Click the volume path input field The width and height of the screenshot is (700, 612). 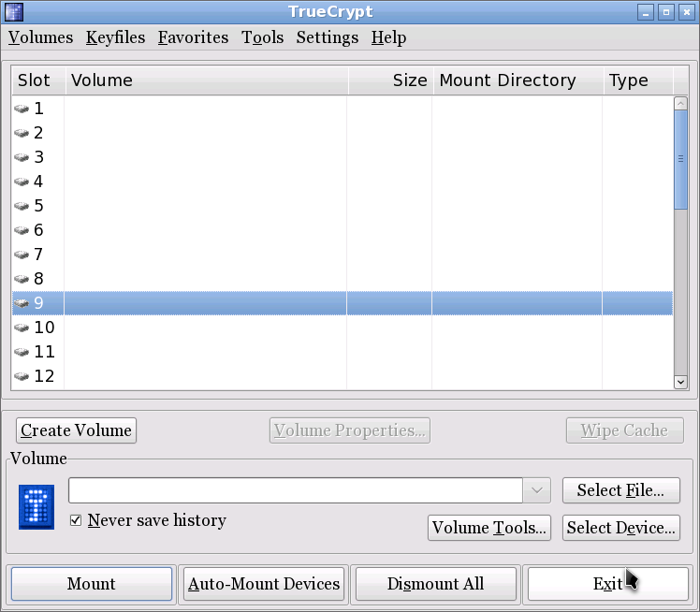tap(296, 490)
